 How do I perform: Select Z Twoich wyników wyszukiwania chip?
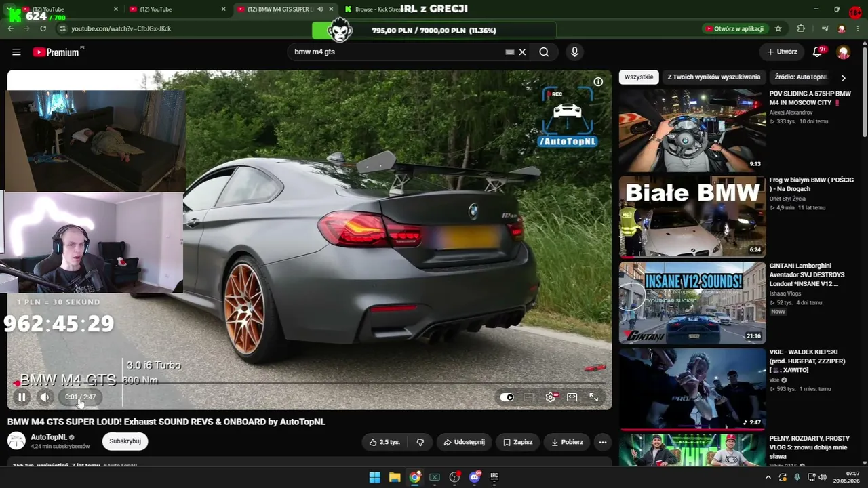coord(713,77)
